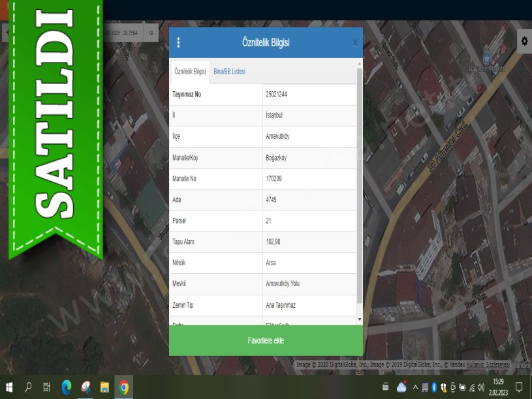Viewport: 532px width, 399px height.
Task: Open the three-dot menu in dialog header
Action: [x=178, y=43]
